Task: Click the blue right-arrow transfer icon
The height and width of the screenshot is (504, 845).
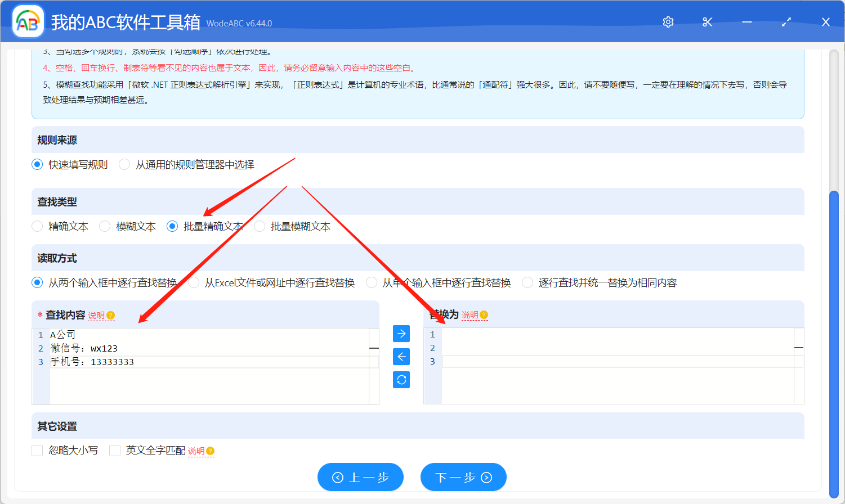Action: pyautogui.click(x=401, y=334)
